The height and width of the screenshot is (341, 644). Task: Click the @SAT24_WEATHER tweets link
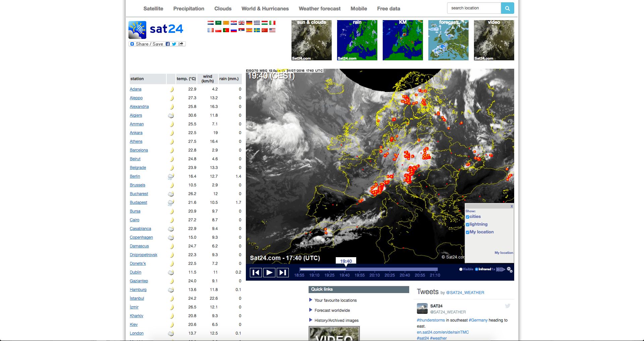[x=465, y=293]
